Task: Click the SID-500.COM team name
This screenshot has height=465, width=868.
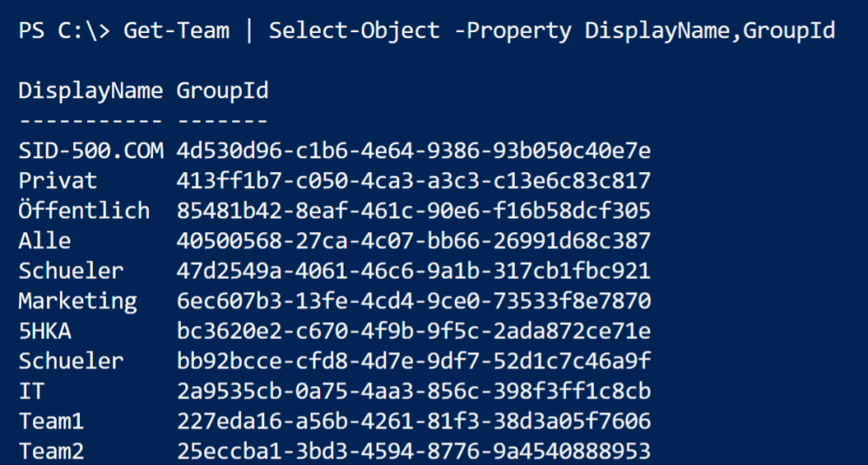Action: (x=90, y=151)
